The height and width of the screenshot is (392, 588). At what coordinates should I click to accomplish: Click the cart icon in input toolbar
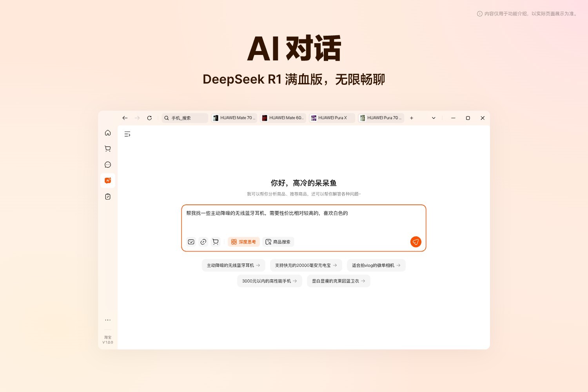coord(215,242)
